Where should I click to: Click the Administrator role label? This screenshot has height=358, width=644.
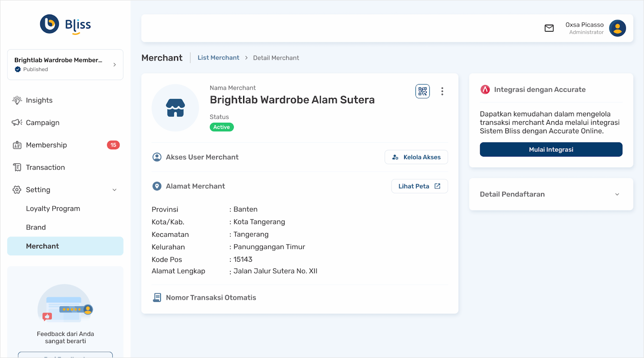point(586,32)
